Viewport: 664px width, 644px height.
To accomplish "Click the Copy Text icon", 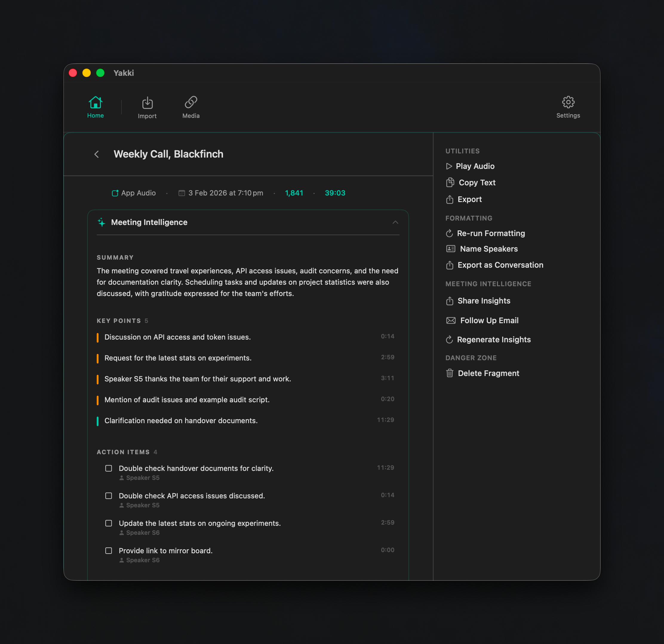I will 450,182.
